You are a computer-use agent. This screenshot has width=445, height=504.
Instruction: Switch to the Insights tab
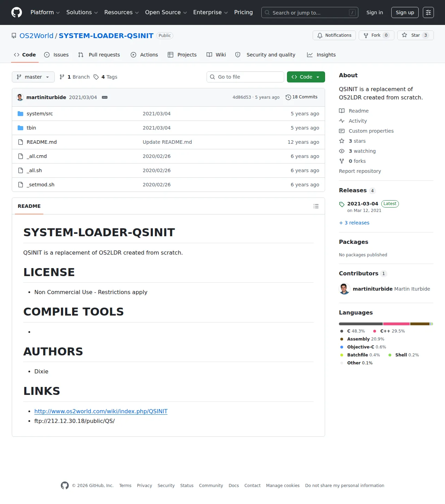(x=321, y=55)
